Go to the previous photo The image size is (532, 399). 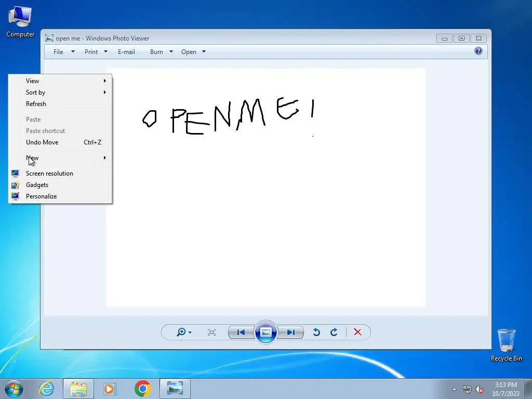(x=241, y=332)
